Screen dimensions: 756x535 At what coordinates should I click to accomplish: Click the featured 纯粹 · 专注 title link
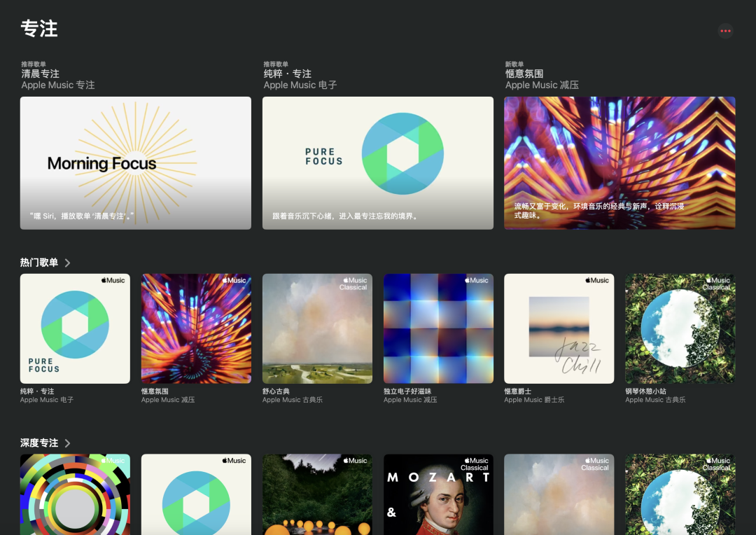(288, 74)
